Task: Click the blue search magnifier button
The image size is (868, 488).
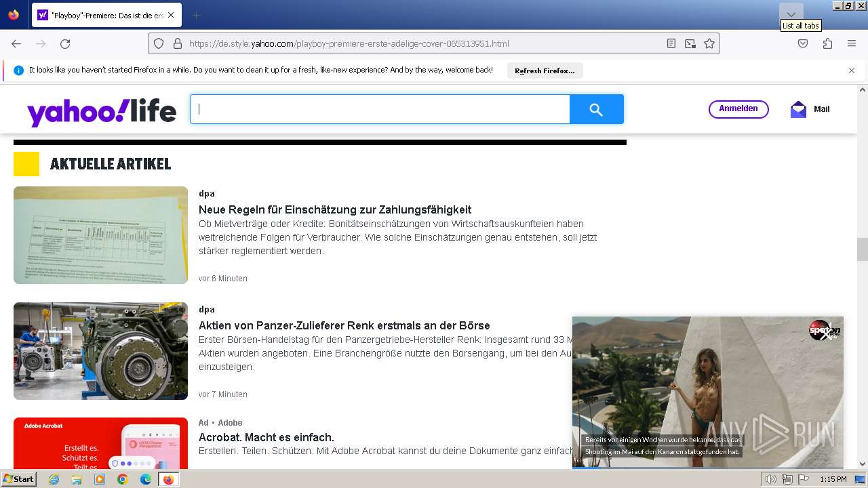Action: pos(597,109)
